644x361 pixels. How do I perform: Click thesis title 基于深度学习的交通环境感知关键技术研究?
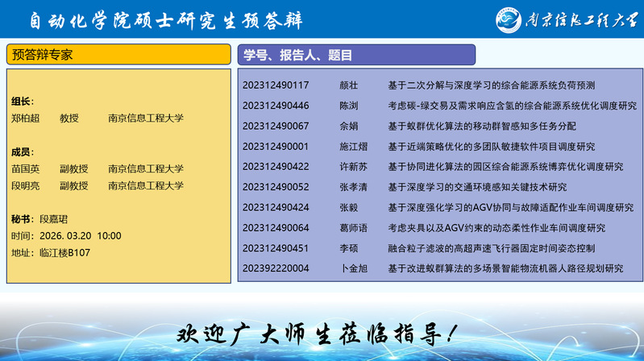point(477,187)
